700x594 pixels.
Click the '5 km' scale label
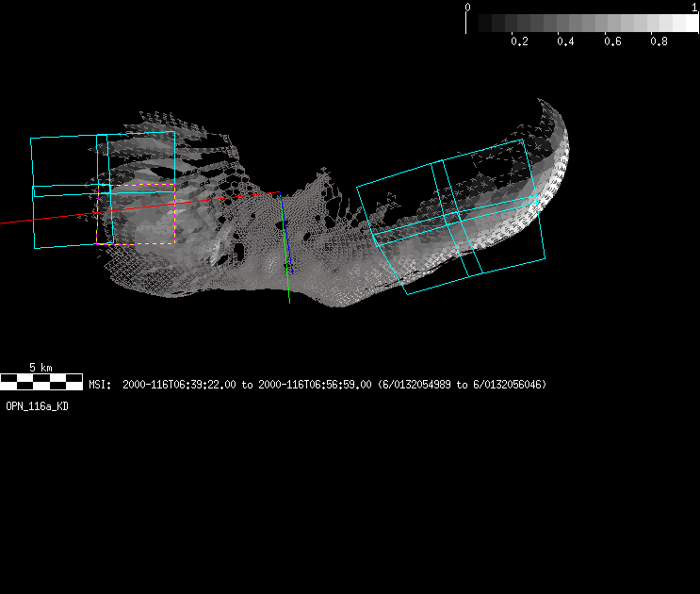point(41,367)
